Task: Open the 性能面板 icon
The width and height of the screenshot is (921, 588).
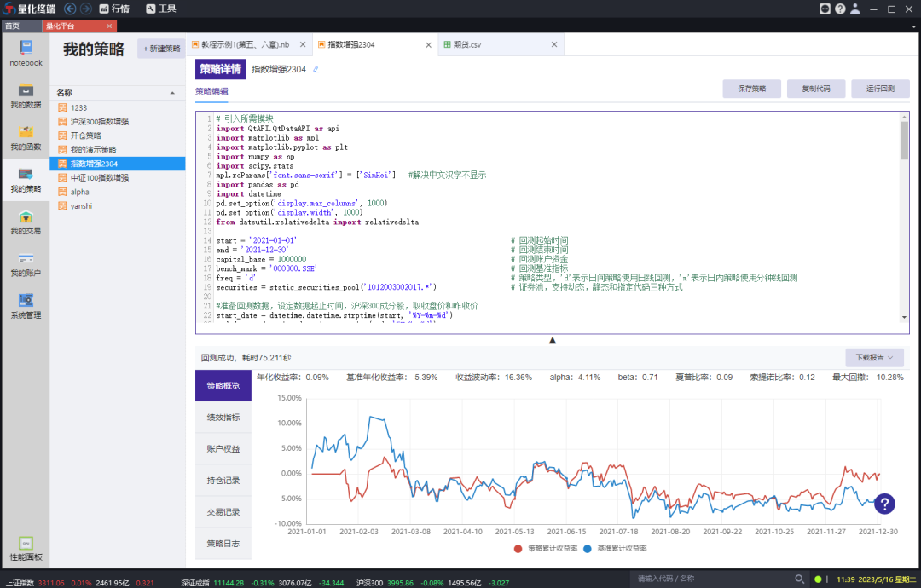Action: coord(26,546)
